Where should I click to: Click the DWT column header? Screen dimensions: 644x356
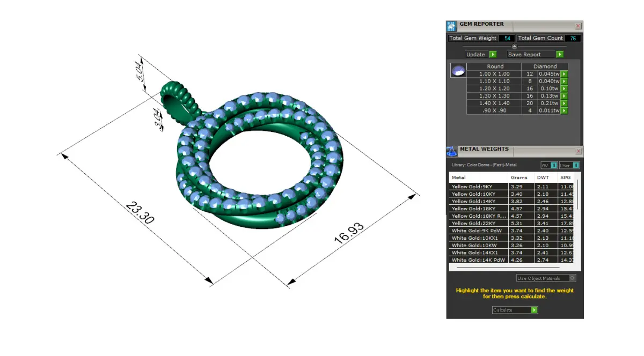click(x=546, y=177)
